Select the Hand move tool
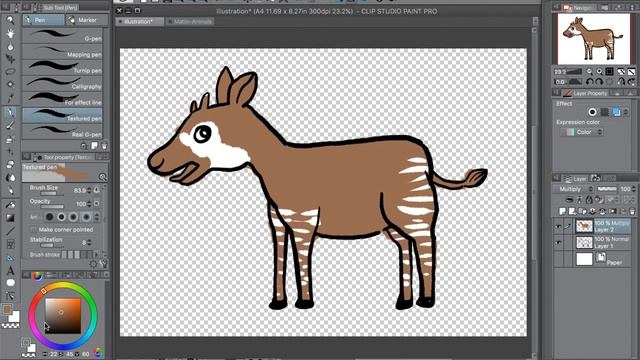 (11, 33)
